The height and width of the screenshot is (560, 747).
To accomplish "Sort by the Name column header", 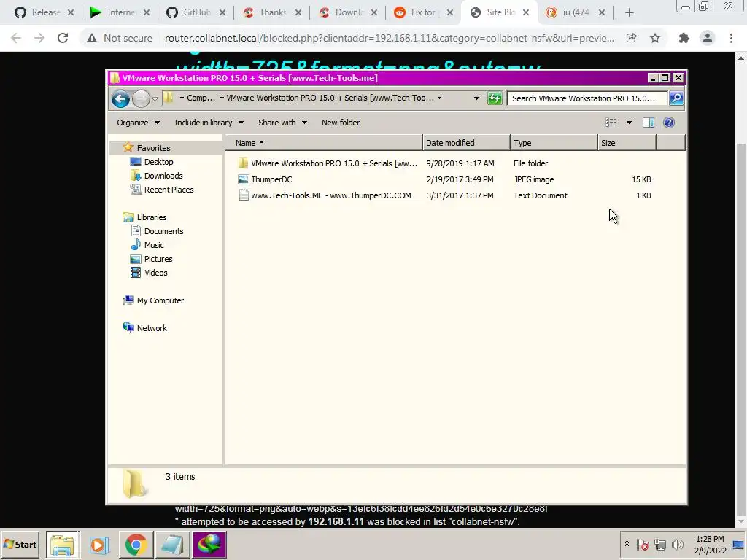I will [x=323, y=143].
